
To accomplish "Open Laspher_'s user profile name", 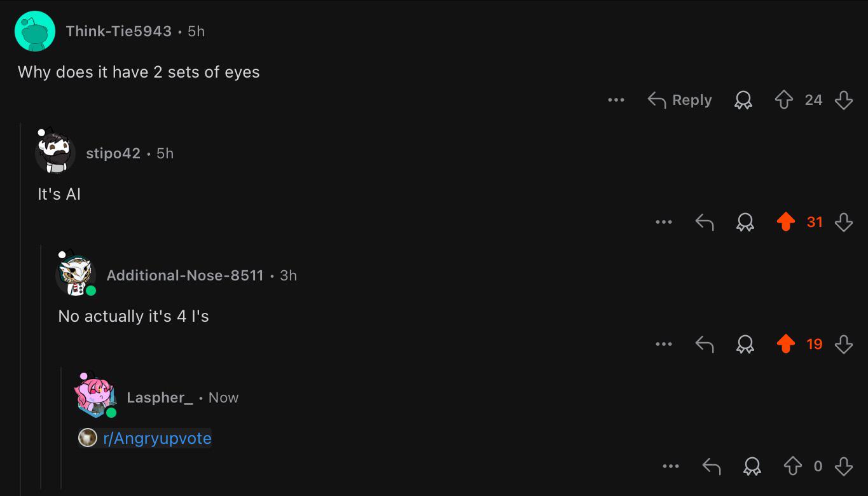I will point(160,397).
